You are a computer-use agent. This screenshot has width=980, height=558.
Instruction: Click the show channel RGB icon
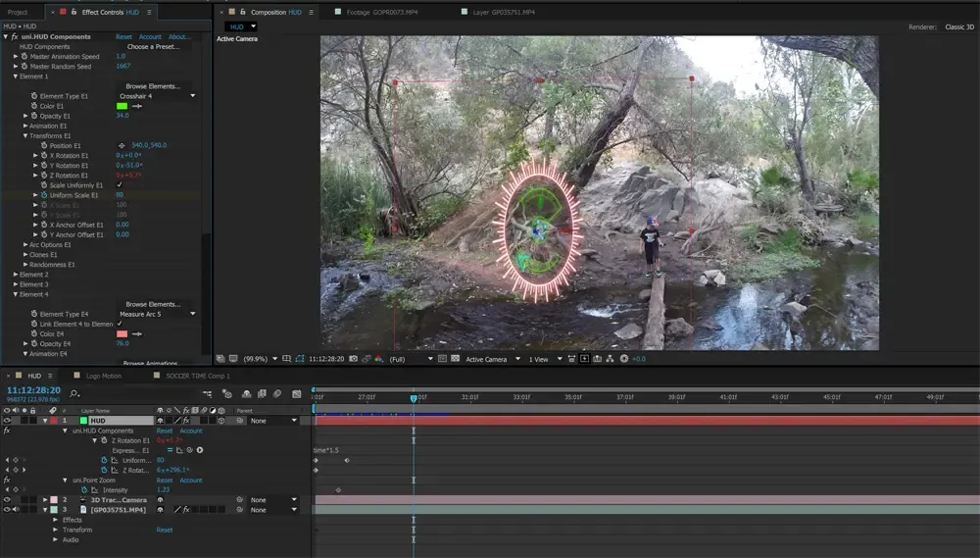tap(378, 359)
